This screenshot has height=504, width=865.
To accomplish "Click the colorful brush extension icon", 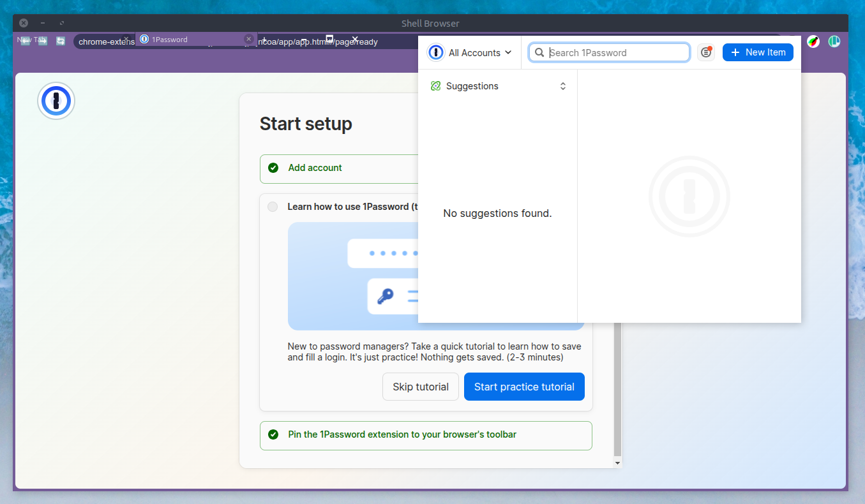I will 813,41.
